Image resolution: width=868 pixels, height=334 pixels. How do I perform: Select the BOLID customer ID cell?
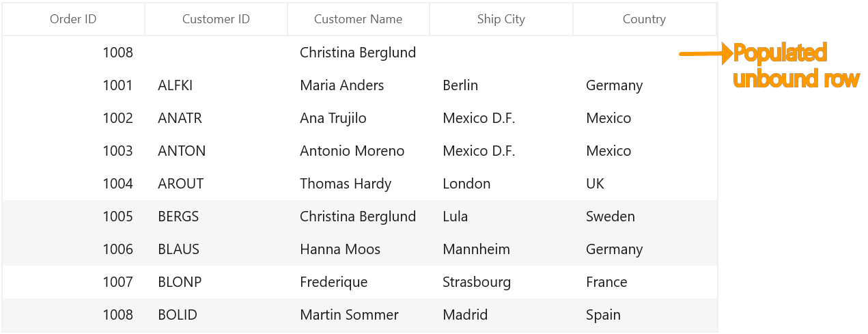click(x=216, y=315)
